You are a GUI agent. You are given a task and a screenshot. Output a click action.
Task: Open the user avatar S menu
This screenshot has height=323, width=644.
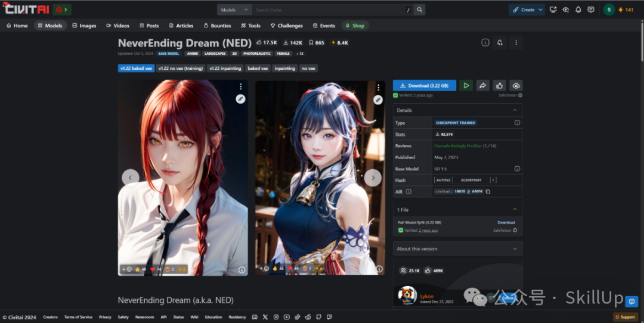click(x=609, y=10)
